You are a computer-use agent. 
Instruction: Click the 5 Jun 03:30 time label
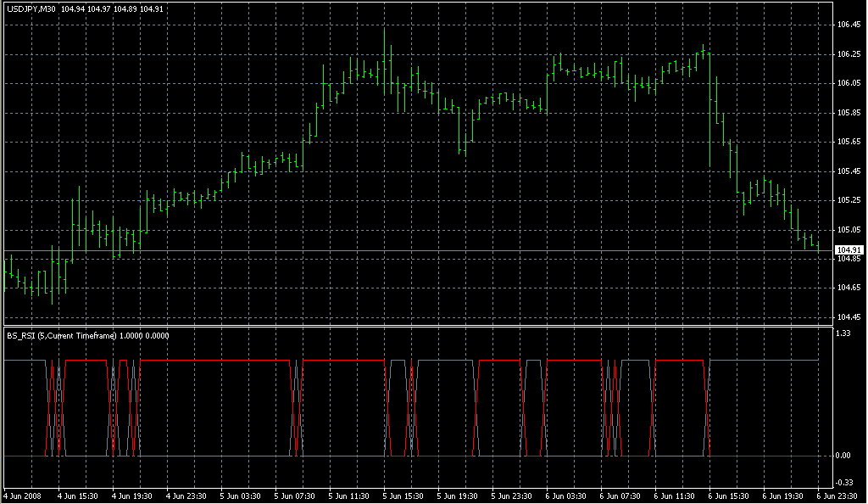click(x=240, y=496)
